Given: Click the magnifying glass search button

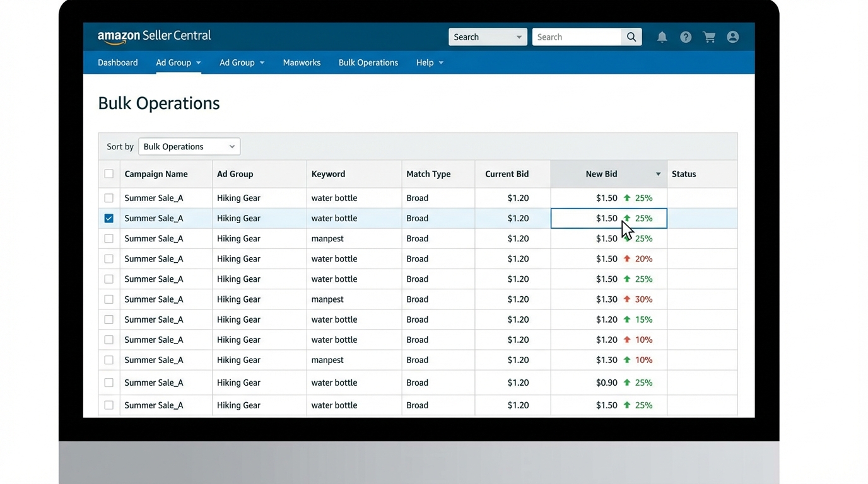Looking at the screenshot, I should click(x=631, y=37).
